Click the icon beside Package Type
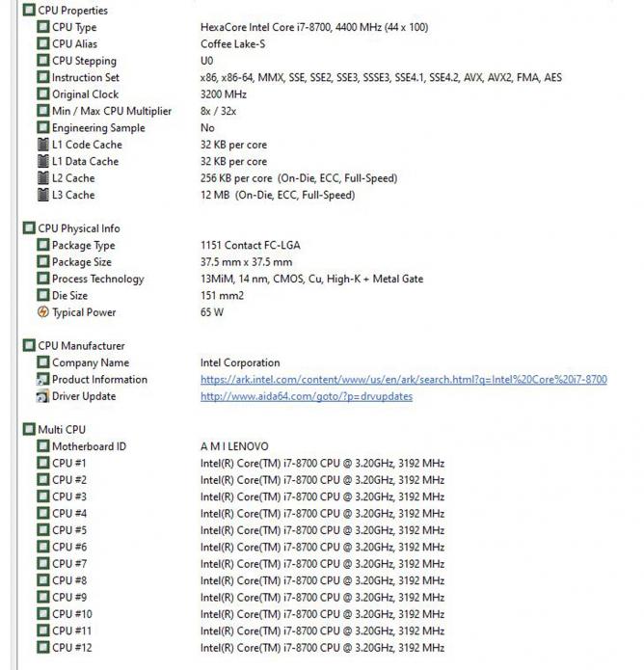 click(43, 245)
